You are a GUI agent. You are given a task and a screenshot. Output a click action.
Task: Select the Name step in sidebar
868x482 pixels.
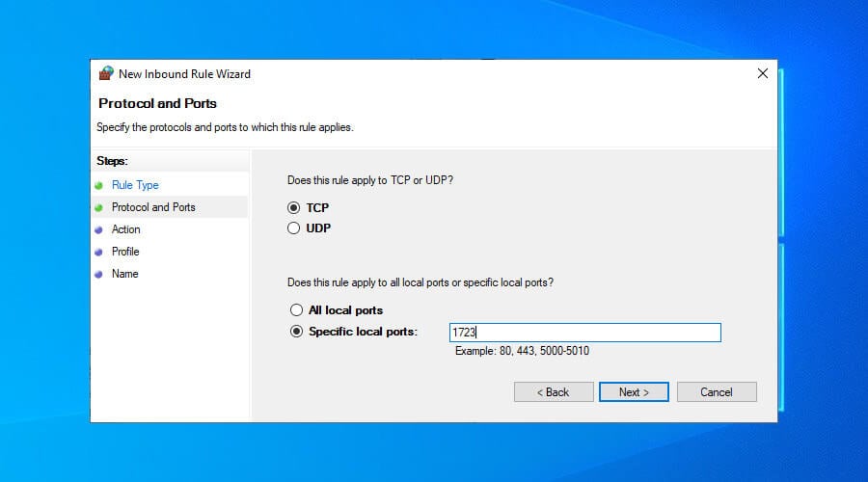pyautogui.click(x=124, y=274)
